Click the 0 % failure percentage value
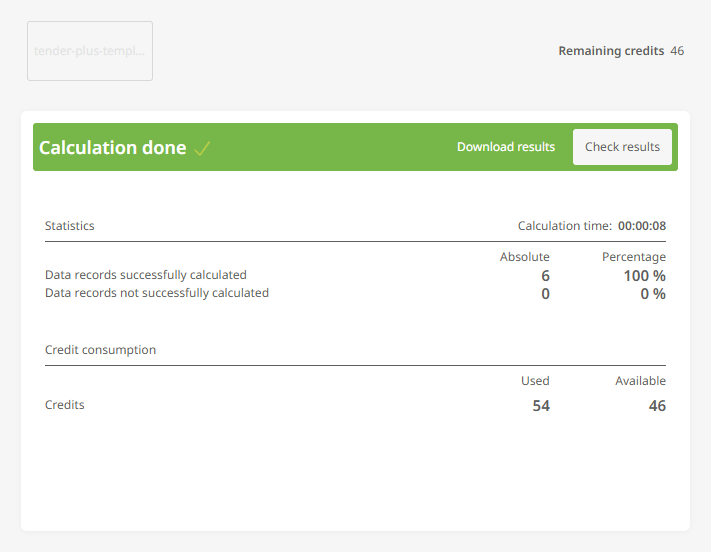The image size is (711, 552). [x=652, y=294]
